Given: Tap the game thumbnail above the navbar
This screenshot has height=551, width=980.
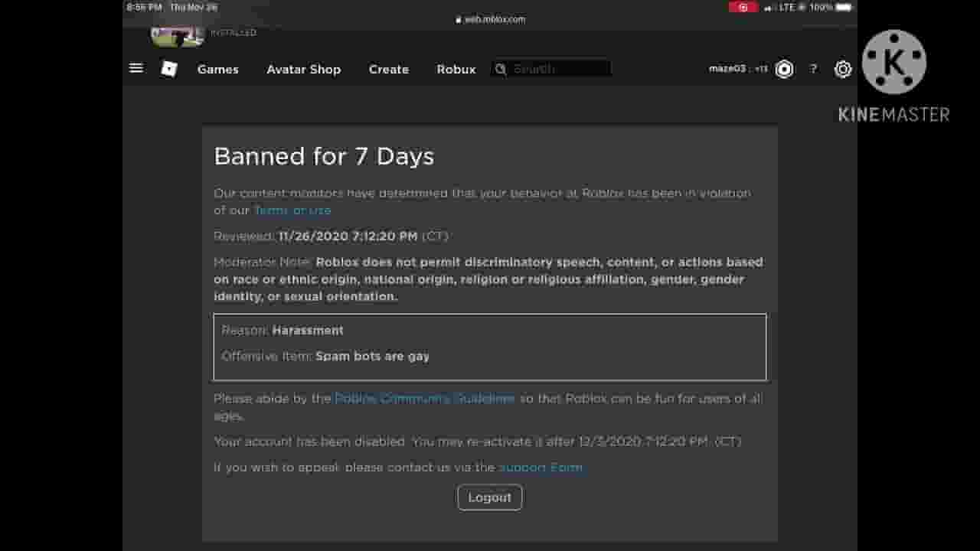Looking at the screenshot, I should point(178,36).
